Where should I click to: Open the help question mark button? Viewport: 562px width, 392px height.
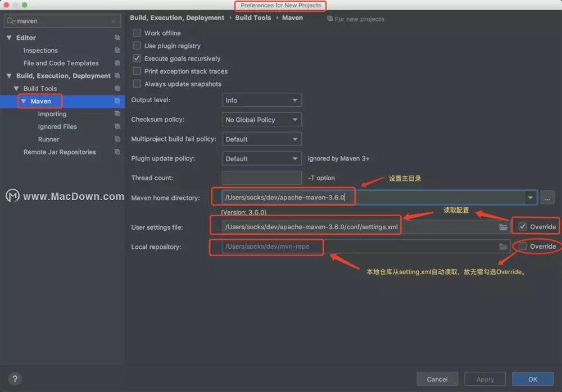(15, 379)
